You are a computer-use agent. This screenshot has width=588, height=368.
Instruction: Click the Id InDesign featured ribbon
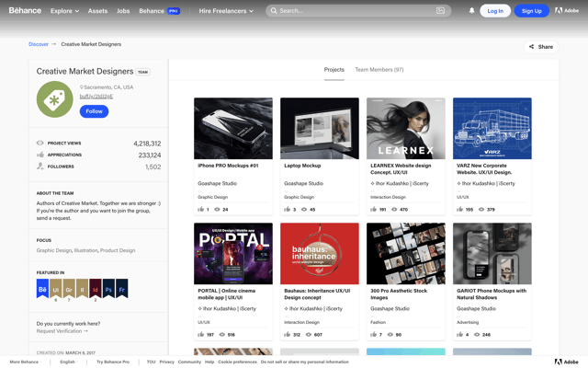tap(96, 288)
